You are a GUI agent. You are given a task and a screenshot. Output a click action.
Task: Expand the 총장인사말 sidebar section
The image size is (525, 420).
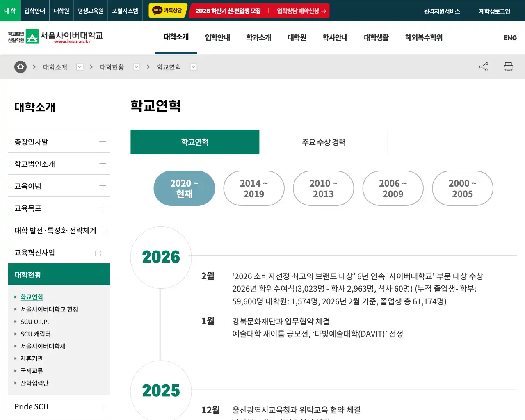click(103, 142)
